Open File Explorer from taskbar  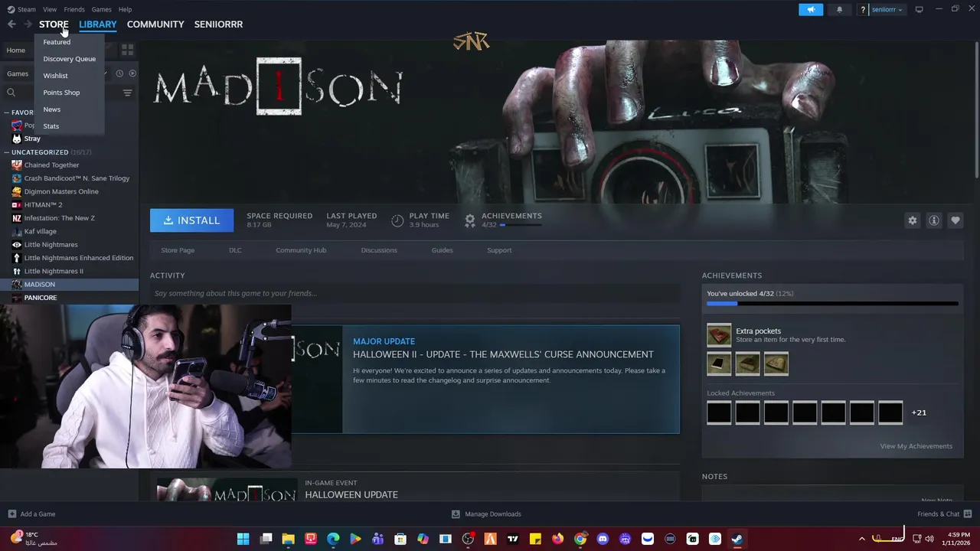(x=288, y=539)
